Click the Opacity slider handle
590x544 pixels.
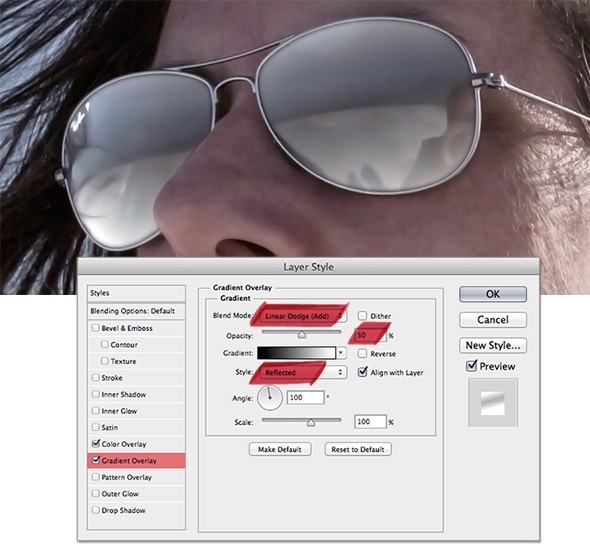[x=302, y=334]
